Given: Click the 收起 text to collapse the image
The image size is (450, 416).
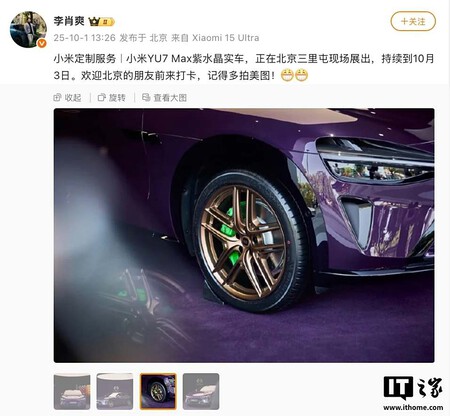Looking at the screenshot, I should [x=73, y=98].
